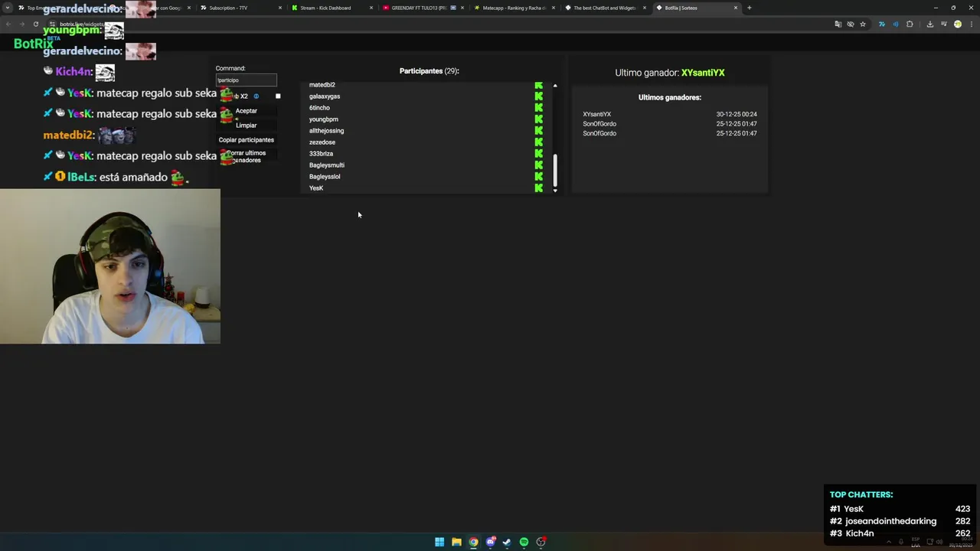Click the Kick icon beside youngbpm participant
Viewport: 980px width, 551px height.
(x=538, y=119)
